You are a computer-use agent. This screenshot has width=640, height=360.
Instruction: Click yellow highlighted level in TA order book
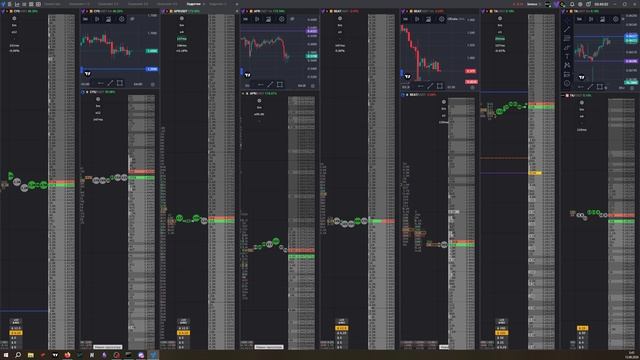(x=535, y=173)
